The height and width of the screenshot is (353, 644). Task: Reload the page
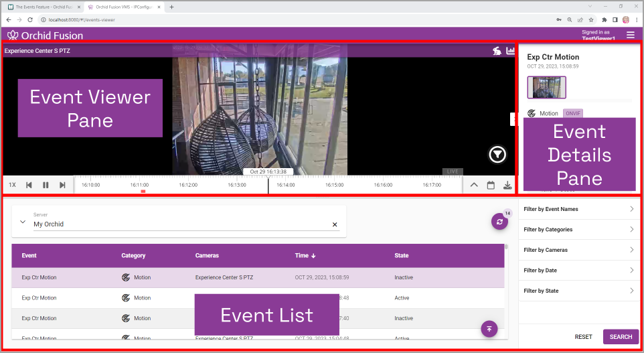click(x=30, y=19)
